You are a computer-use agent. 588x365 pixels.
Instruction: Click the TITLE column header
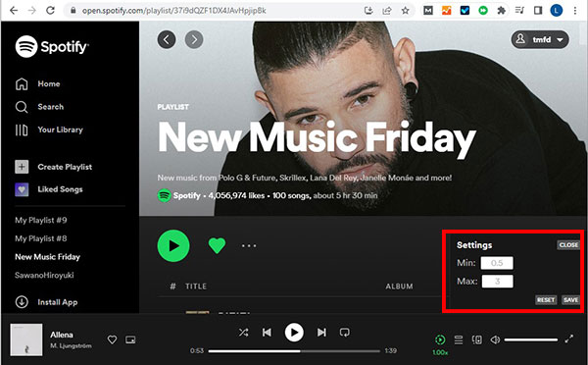click(196, 287)
